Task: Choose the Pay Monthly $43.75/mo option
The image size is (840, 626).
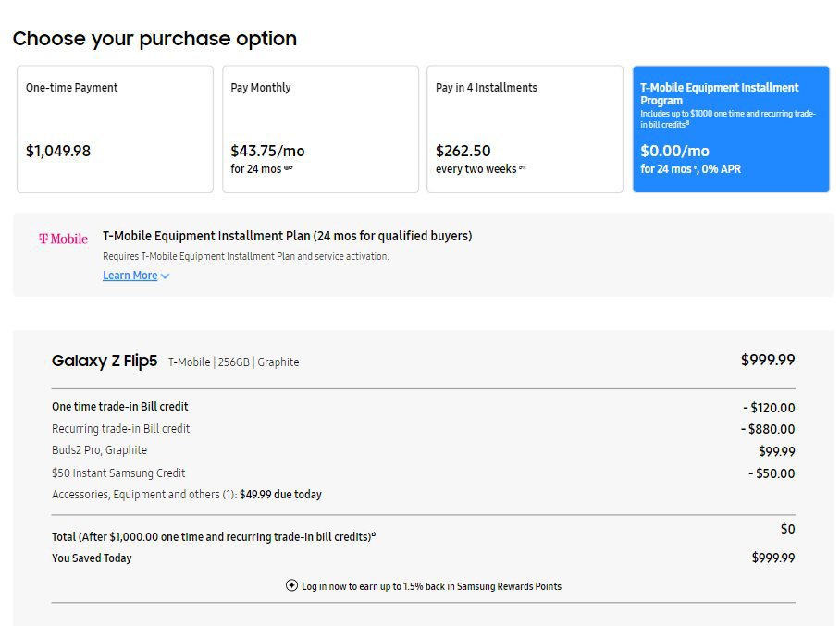Action: tap(320, 129)
